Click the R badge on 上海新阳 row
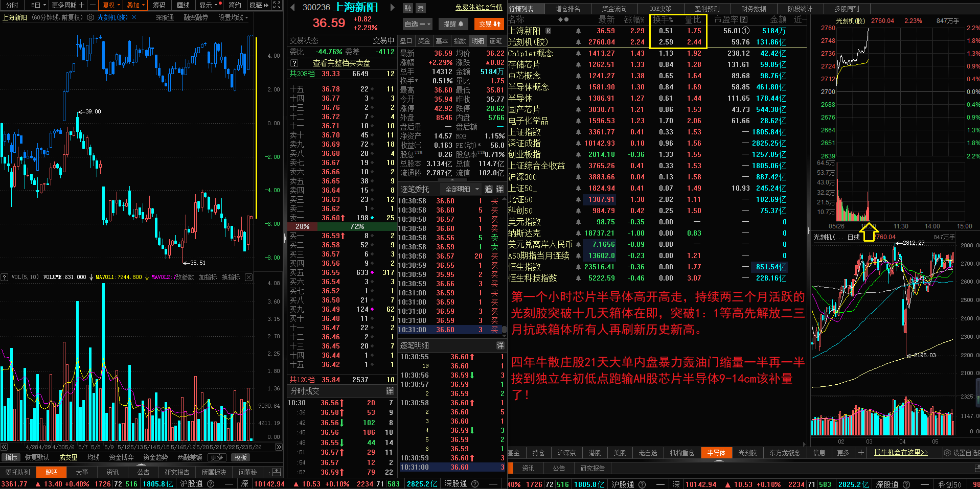The image size is (980, 489). pyautogui.click(x=548, y=31)
